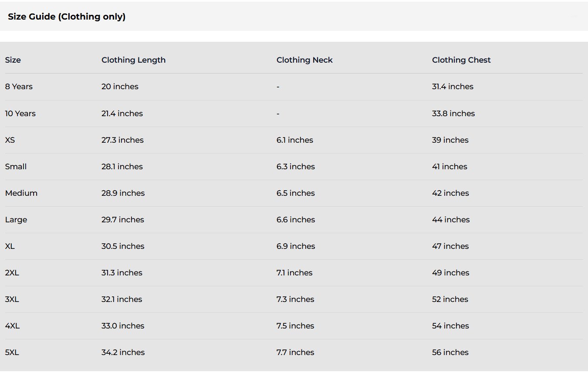Screen dimensions: 588x372
Task: Select the 10 Years size label
Action: [x=20, y=114]
